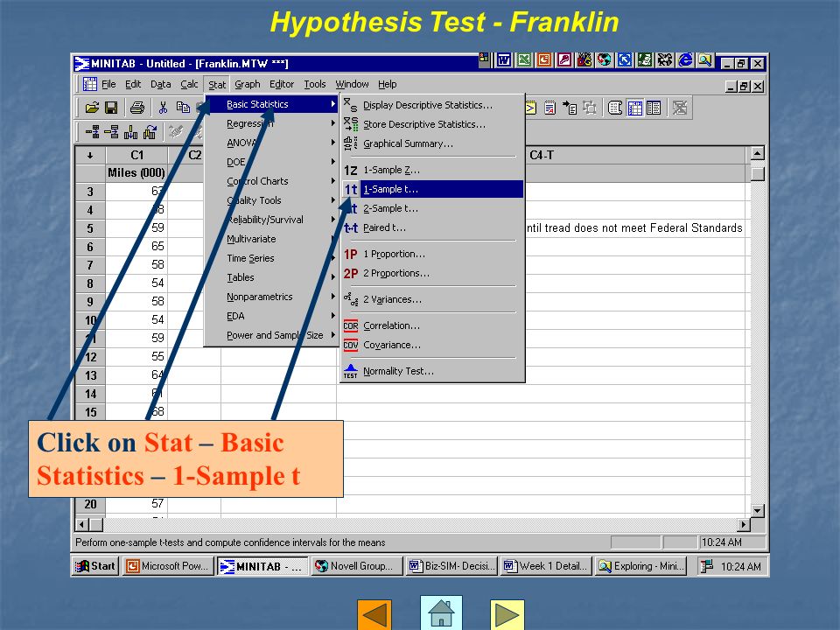Select Graphical Summary menu entry
The image size is (840, 630).
pos(432,143)
